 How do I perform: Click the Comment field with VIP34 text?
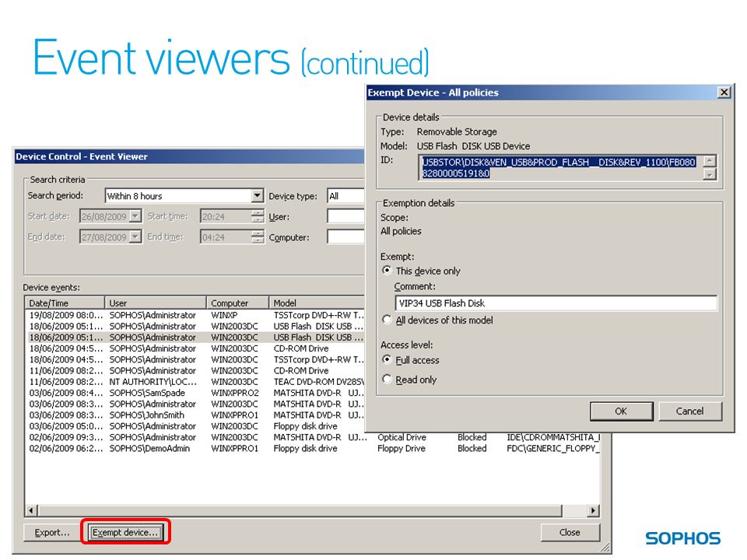pyautogui.click(x=556, y=303)
